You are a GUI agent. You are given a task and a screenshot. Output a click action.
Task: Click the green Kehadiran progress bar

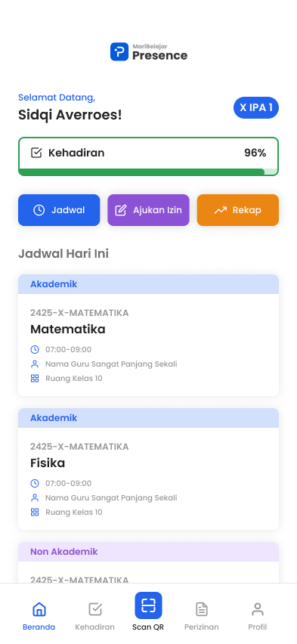148,172
